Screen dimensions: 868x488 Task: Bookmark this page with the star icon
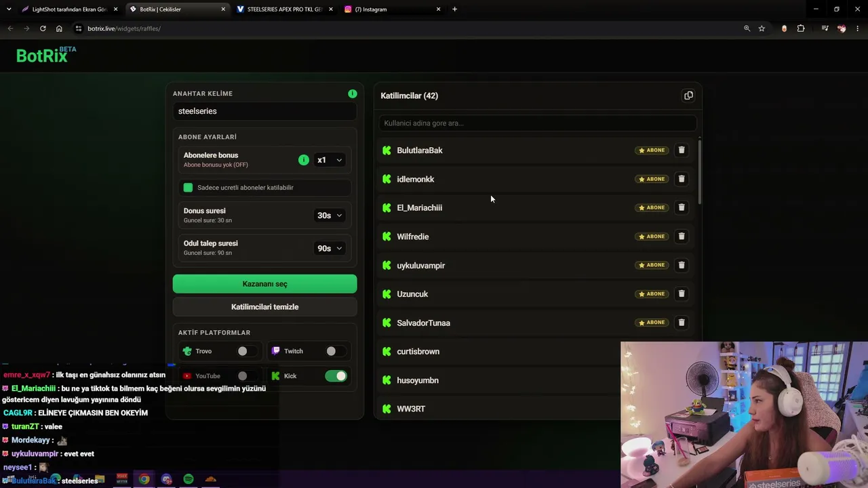[762, 28]
